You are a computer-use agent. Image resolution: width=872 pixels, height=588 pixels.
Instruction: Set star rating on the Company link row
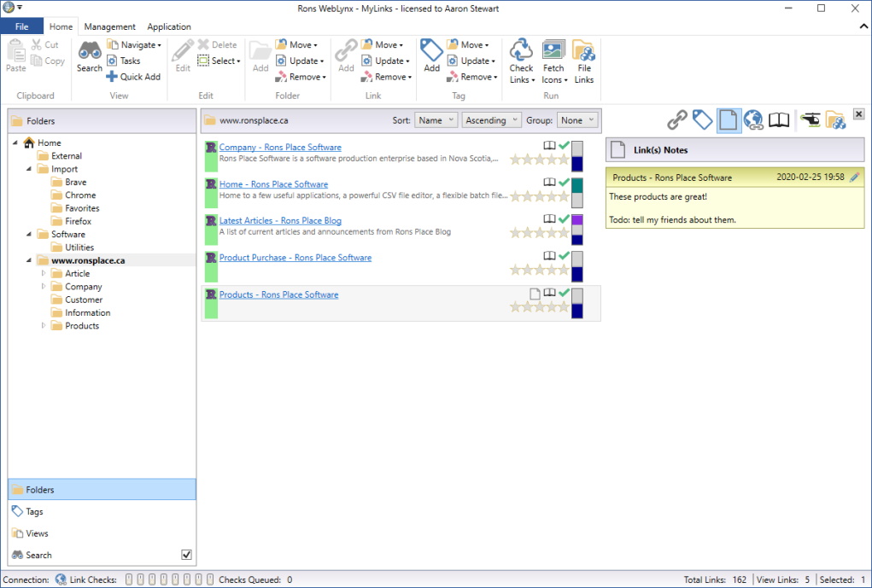click(540, 160)
